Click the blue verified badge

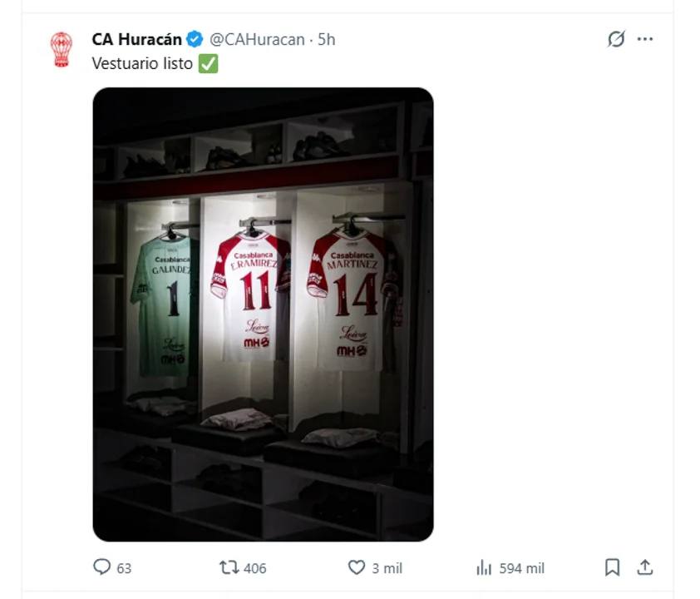[x=195, y=39]
